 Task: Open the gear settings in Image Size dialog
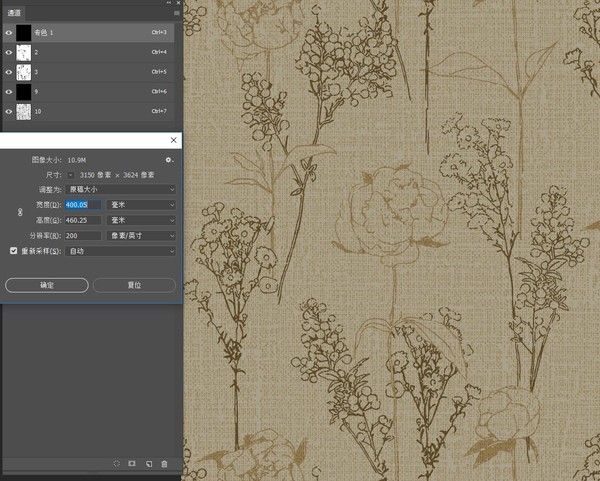(169, 160)
